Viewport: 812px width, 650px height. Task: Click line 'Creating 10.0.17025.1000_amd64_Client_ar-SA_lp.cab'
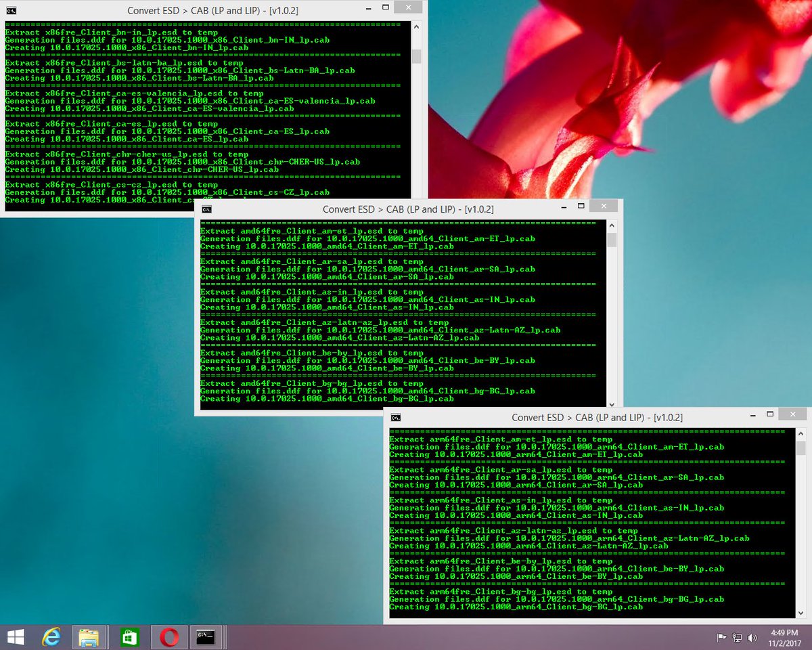(328, 277)
